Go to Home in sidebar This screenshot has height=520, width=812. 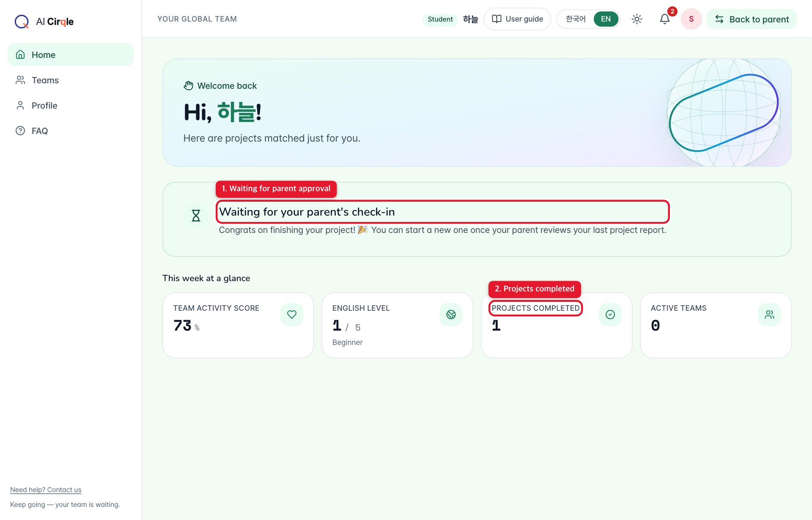[x=71, y=55]
